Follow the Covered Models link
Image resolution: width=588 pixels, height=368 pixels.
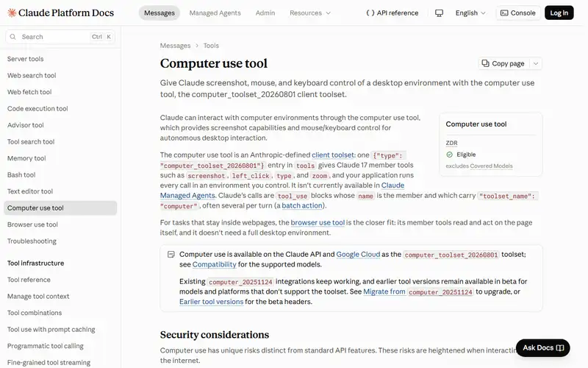[491, 166]
